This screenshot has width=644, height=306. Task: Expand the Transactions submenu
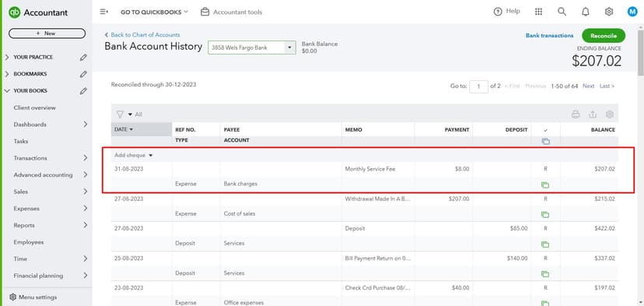tap(85, 158)
